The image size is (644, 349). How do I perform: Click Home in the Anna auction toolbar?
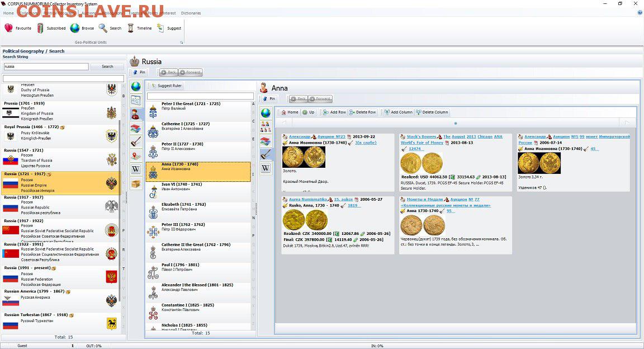pos(290,112)
